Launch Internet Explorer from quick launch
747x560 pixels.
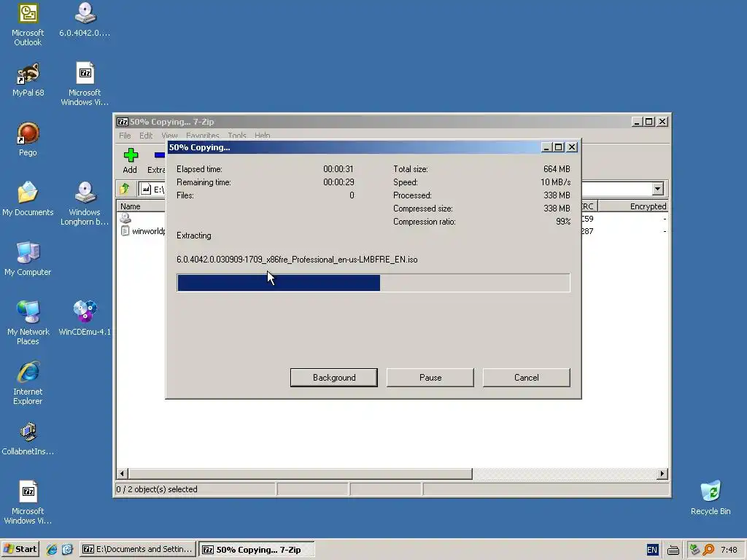pyautogui.click(x=52, y=550)
